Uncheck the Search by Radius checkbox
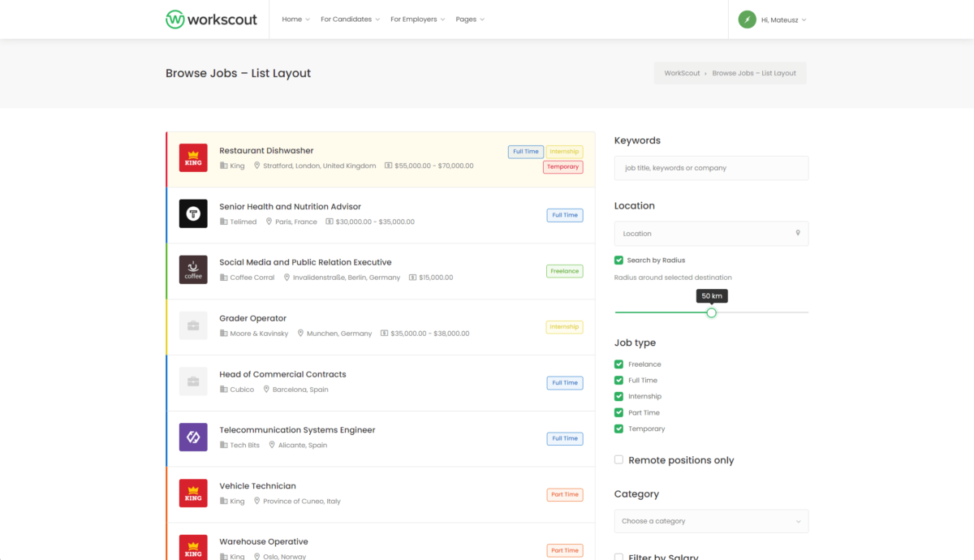The height and width of the screenshot is (560, 974). pos(619,261)
